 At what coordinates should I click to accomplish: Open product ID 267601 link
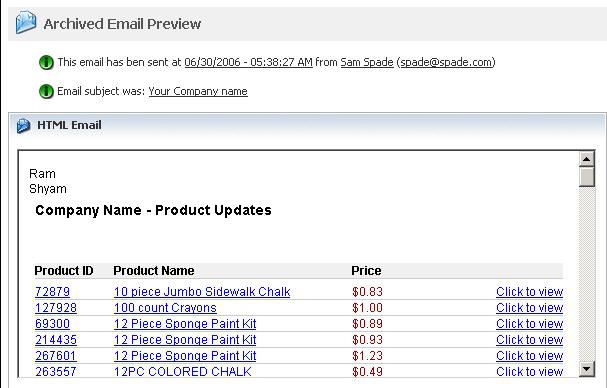click(56, 356)
